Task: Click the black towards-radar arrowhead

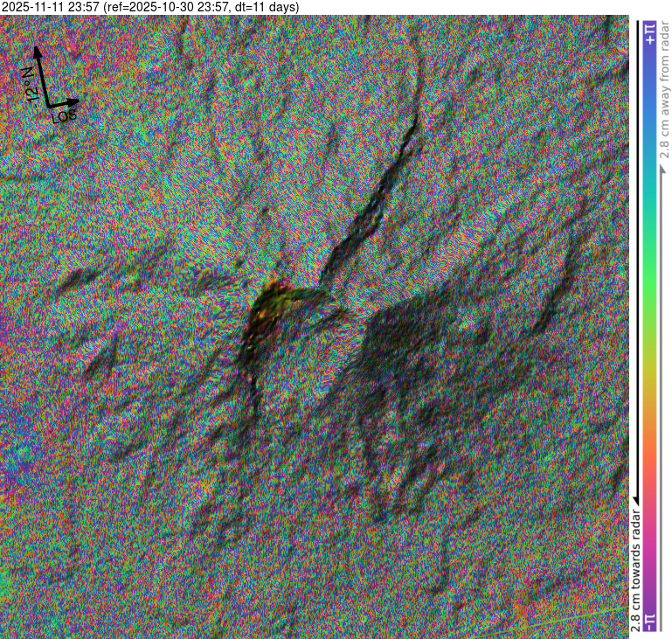Action: click(x=635, y=498)
